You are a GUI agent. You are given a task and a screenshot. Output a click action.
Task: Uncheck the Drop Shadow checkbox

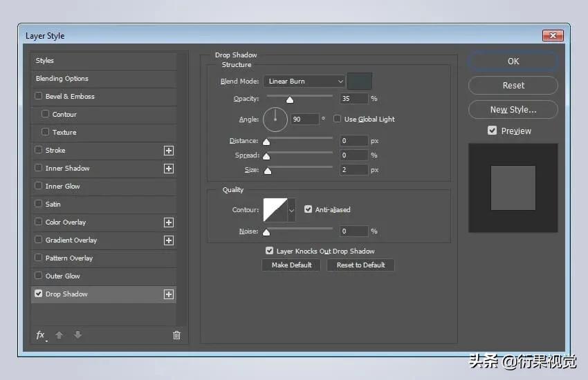pyautogui.click(x=38, y=294)
